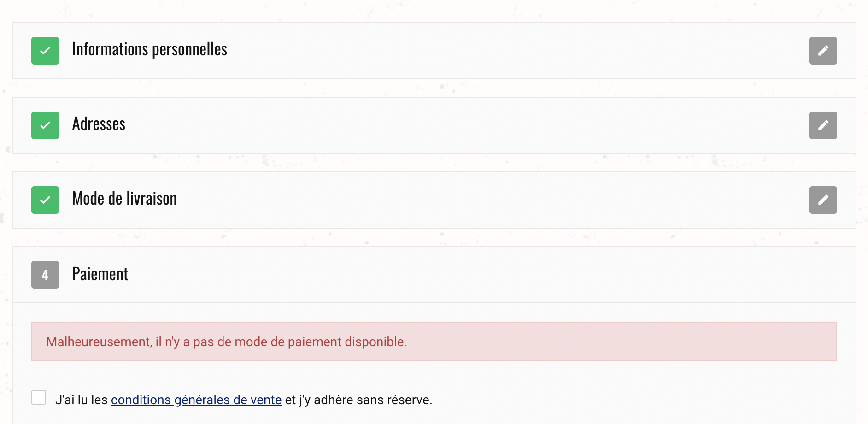Click the 'J'ai lu les' checkbox label text
Screen dimensions: 868x424
pyautogui.click(x=82, y=400)
